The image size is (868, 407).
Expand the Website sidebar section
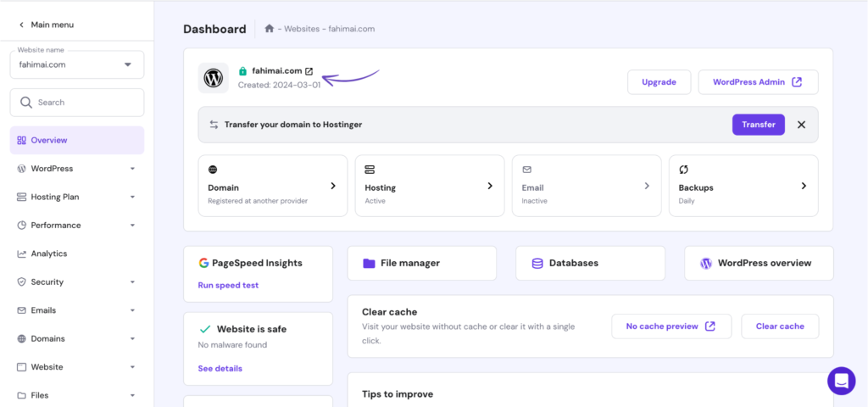pos(132,367)
